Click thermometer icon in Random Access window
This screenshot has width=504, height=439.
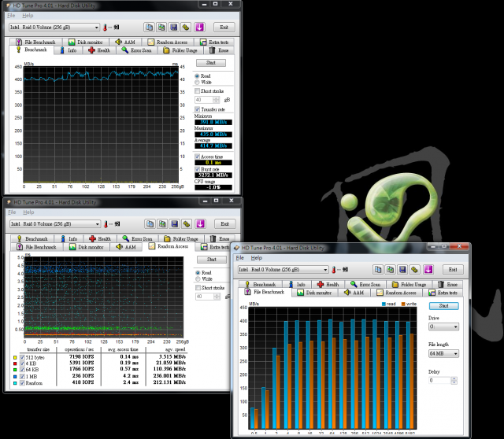(x=106, y=224)
